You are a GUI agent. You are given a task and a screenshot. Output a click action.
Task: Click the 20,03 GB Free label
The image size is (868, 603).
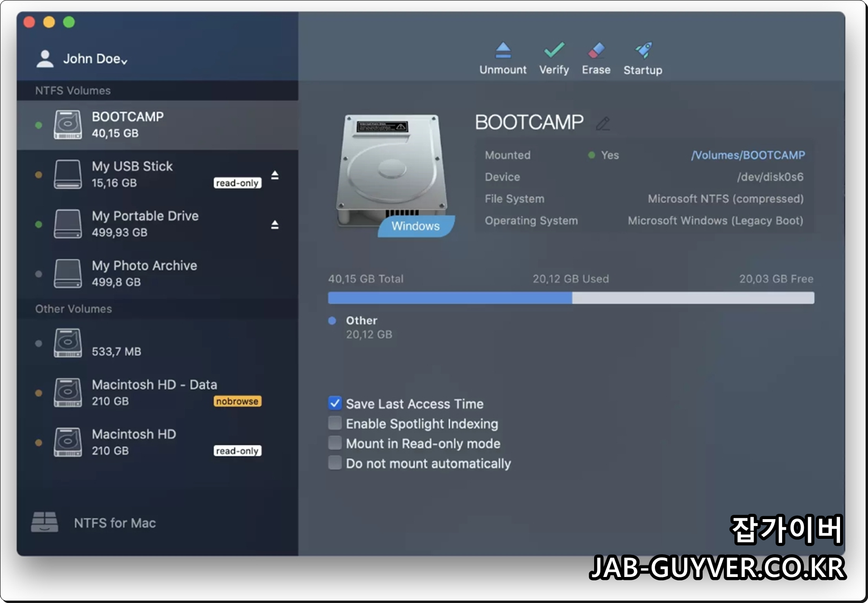click(776, 279)
